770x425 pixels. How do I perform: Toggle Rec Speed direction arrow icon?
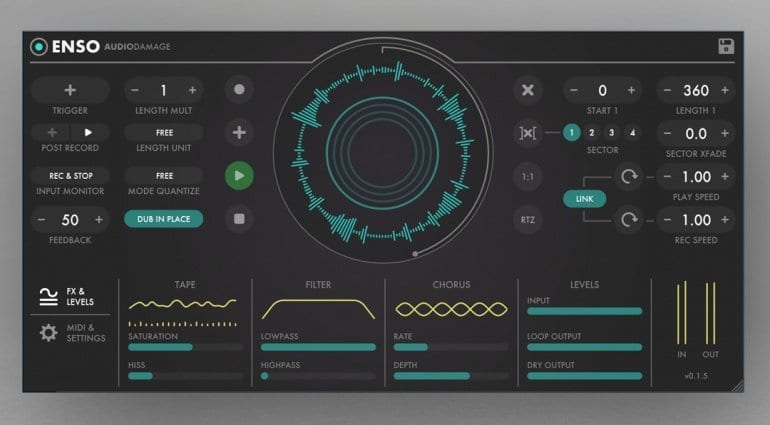pos(629,220)
